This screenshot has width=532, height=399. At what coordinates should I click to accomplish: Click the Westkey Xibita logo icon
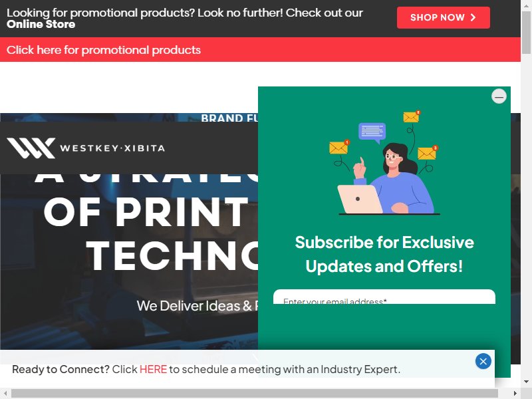31,148
